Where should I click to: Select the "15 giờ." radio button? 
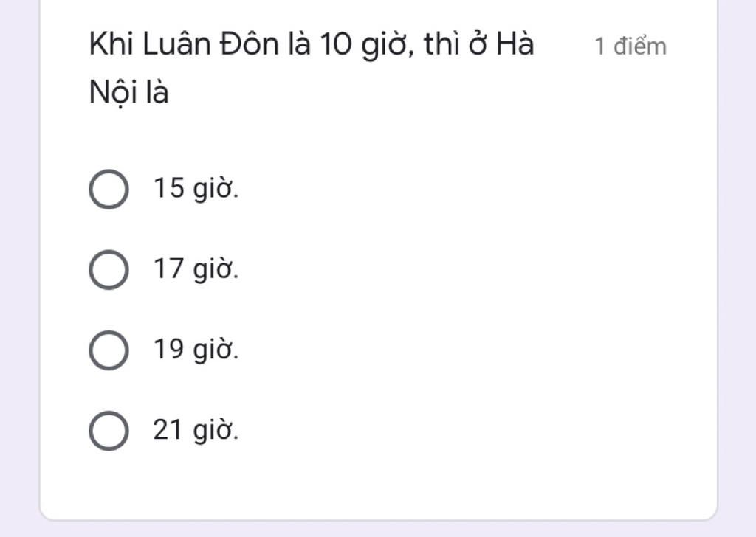[x=109, y=189]
